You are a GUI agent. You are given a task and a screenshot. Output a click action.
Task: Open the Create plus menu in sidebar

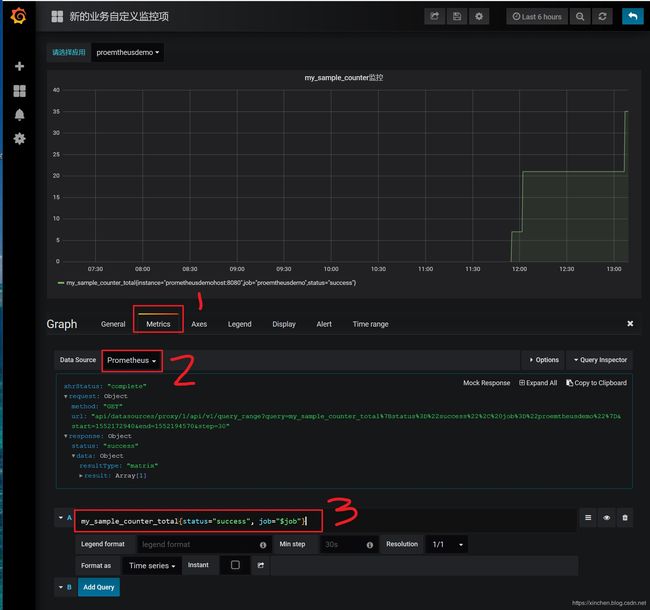click(19, 66)
